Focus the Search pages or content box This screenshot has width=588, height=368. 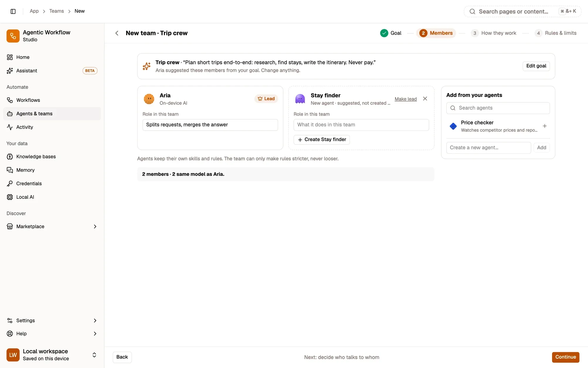[522, 11]
